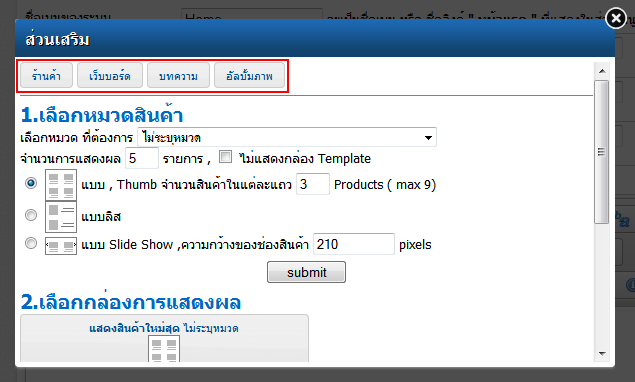This screenshot has width=635, height=382.
Task: Expand the ไม่ระบุหมวด category dropdown
Action: pyautogui.click(x=287, y=137)
